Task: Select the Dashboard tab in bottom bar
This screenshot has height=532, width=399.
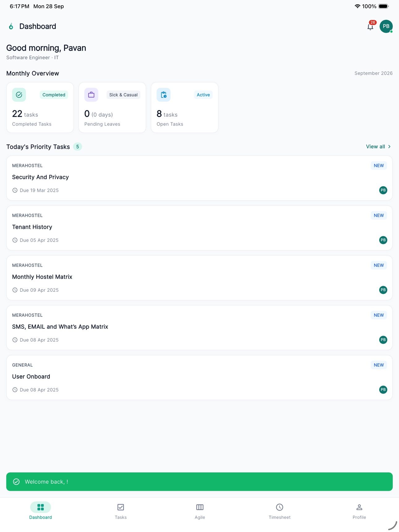Action: pos(41,511)
